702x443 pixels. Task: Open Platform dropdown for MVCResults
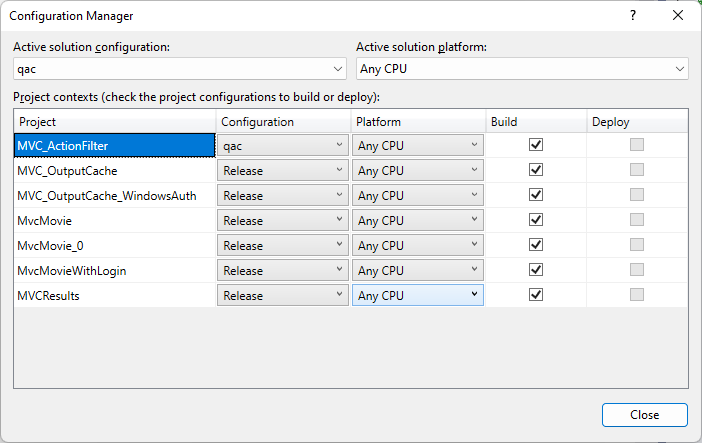click(x=417, y=295)
